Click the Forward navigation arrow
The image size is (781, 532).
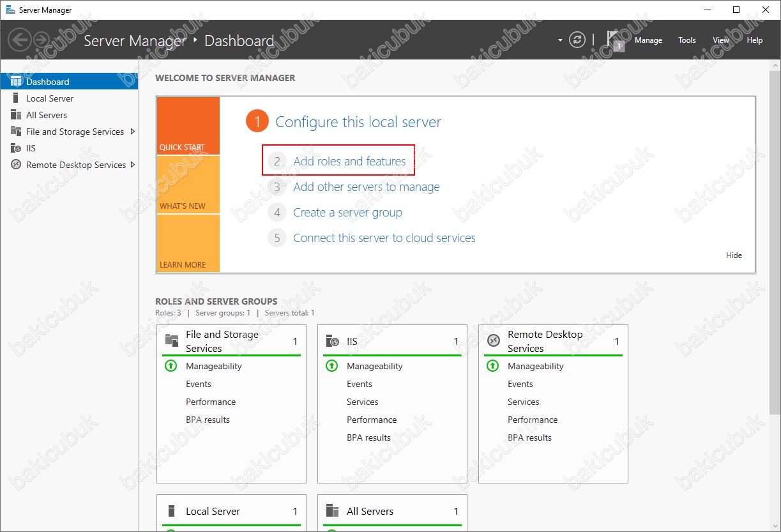tap(42, 40)
